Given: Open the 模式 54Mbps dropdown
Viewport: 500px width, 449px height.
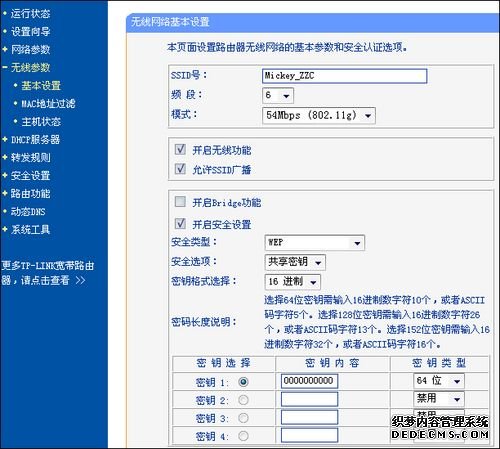Looking at the screenshot, I should (x=319, y=116).
